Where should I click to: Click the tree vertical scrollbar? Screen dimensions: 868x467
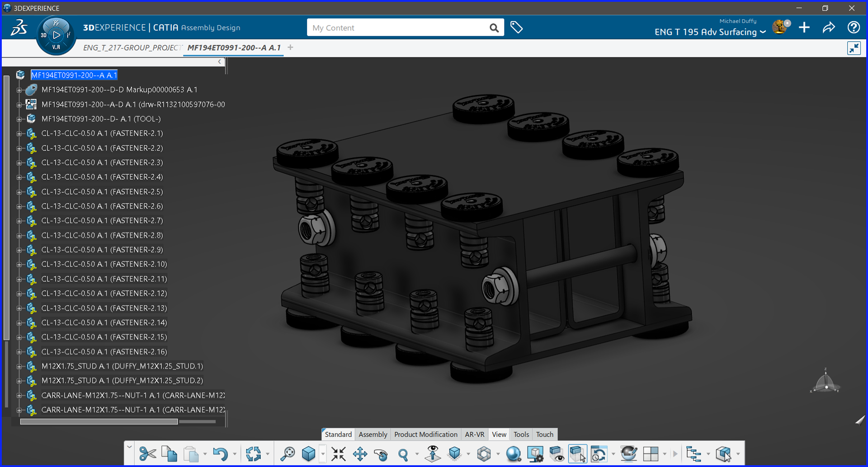(6, 208)
